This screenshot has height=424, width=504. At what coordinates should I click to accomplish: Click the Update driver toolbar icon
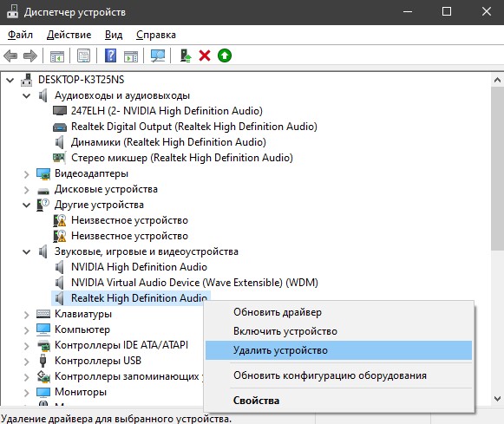(x=186, y=55)
